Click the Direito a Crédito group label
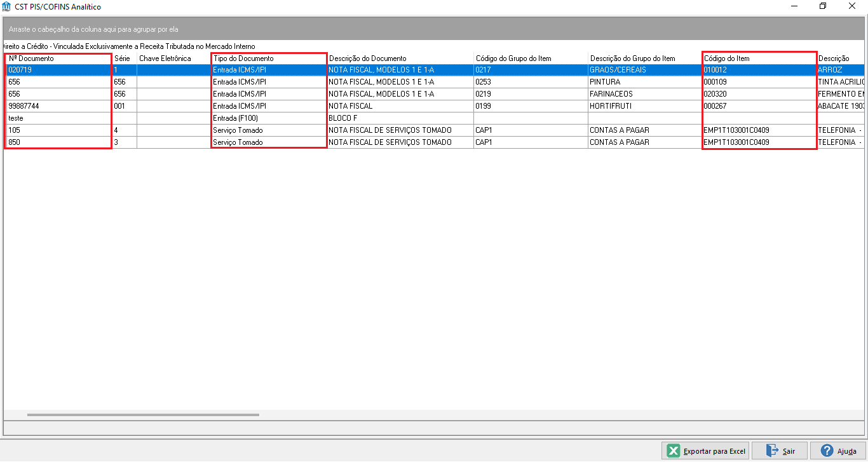 [x=130, y=46]
